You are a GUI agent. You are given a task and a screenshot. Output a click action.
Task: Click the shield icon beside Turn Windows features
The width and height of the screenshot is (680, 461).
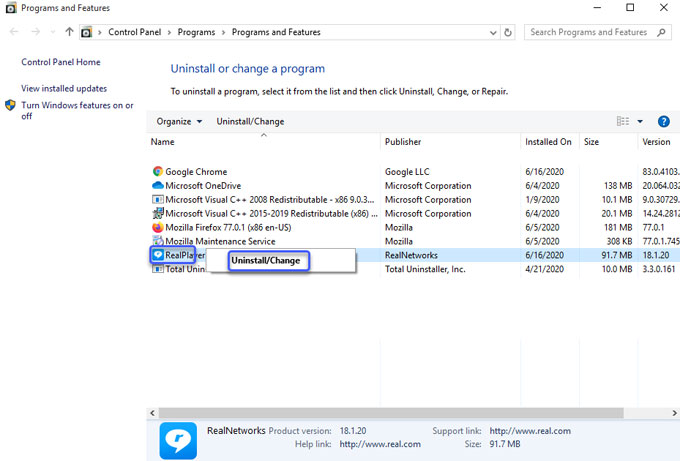tap(10, 105)
